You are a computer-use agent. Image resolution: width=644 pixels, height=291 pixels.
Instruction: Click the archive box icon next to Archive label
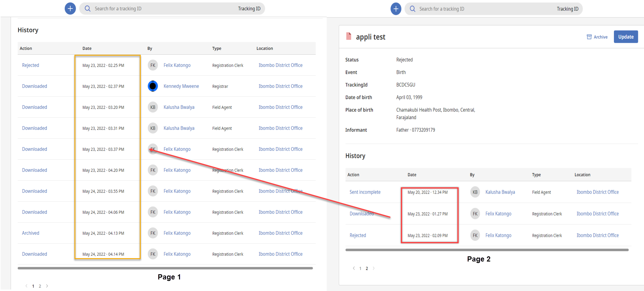tap(589, 36)
